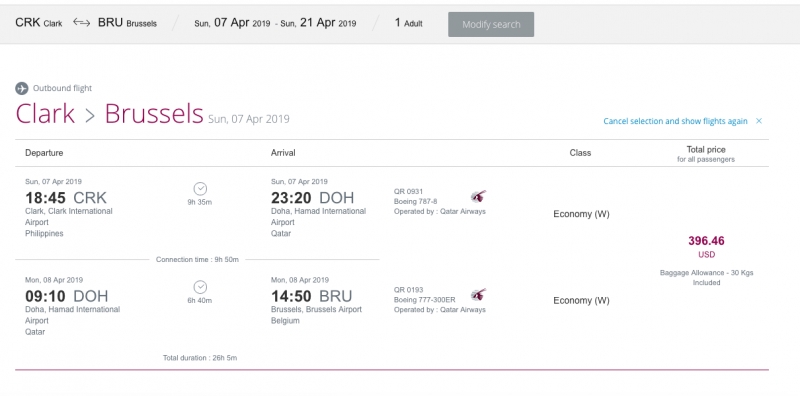Click the Class column header
800x396 pixels.
pyautogui.click(x=580, y=153)
